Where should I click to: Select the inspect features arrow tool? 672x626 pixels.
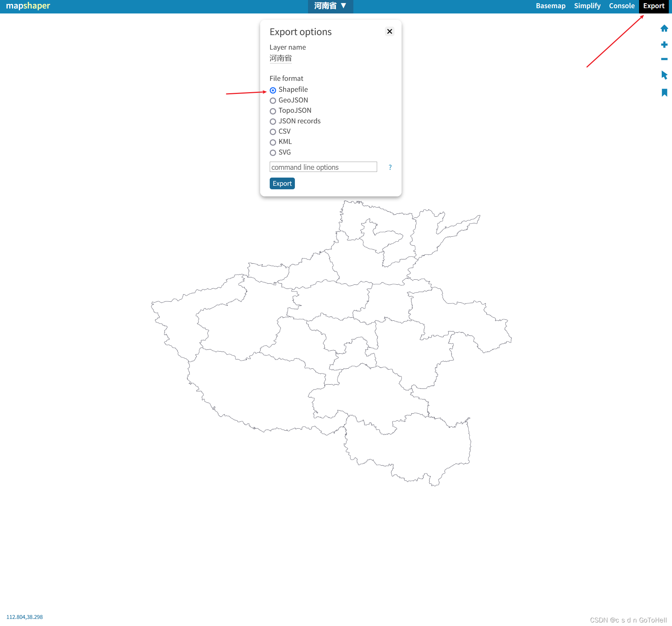(664, 75)
